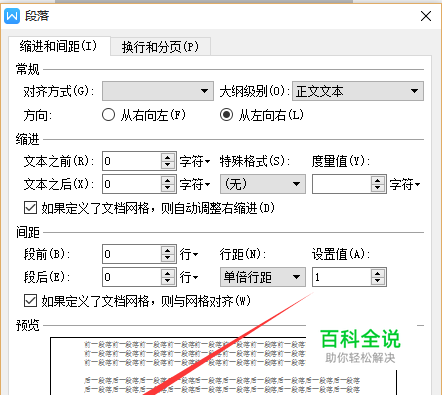Select 从右向左 direction radio button
The width and height of the screenshot is (442, 395).
point(108,115)
